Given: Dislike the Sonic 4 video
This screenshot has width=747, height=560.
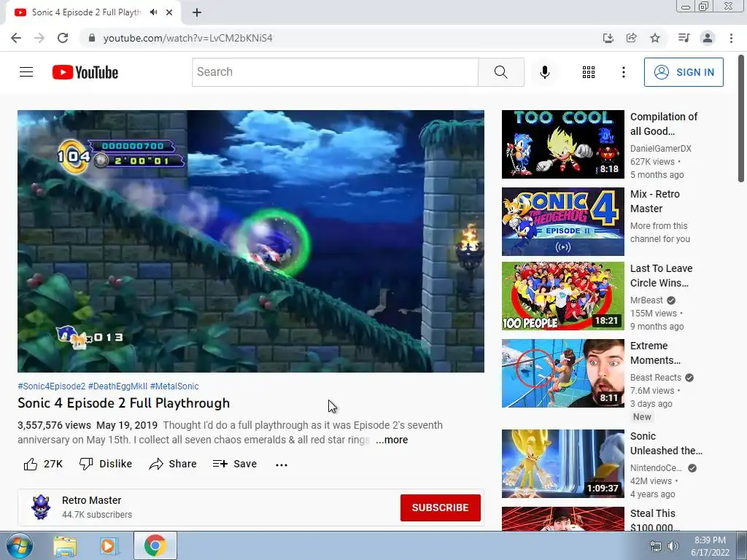Looking at the screenshot, I should coord(106,464).
